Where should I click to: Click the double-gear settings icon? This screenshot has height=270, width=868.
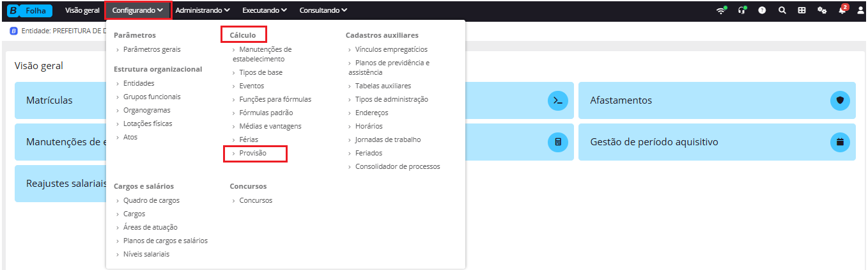pos(822,10)
